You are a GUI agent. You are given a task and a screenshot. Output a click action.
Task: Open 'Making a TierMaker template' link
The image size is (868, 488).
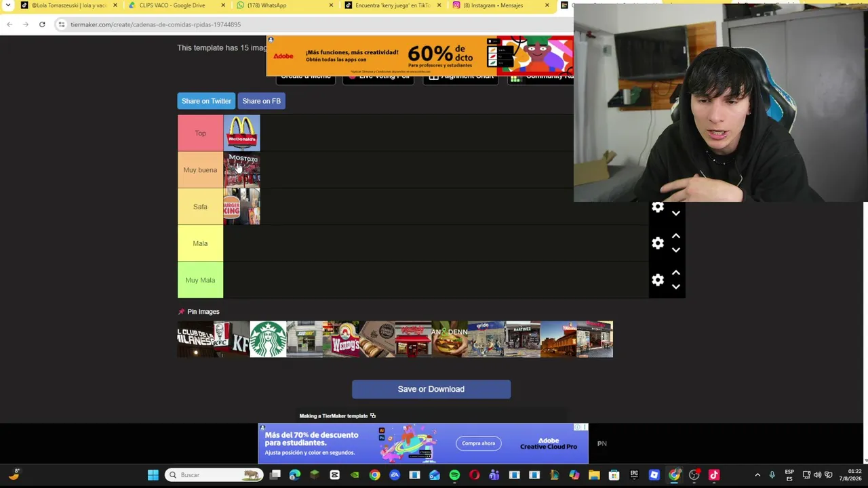[x=338, y=416]
